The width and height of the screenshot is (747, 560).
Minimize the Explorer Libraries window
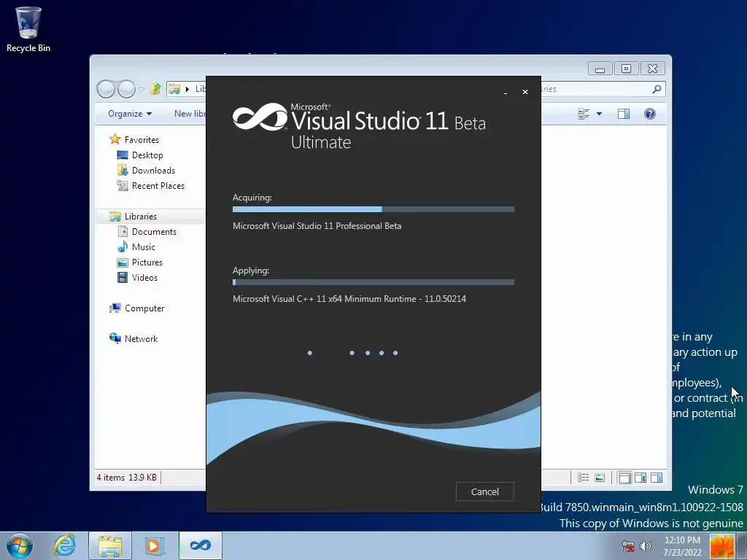(x=600, y=69)
